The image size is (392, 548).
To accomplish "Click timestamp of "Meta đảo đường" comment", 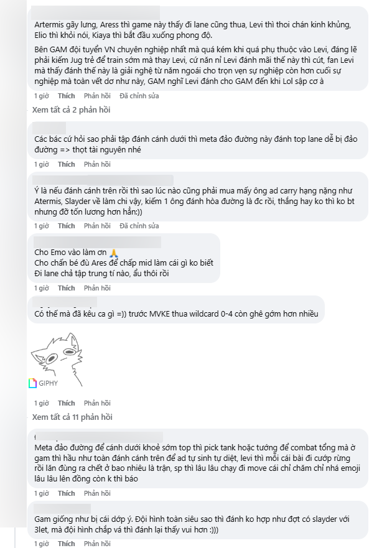I will tap(41, 493).
